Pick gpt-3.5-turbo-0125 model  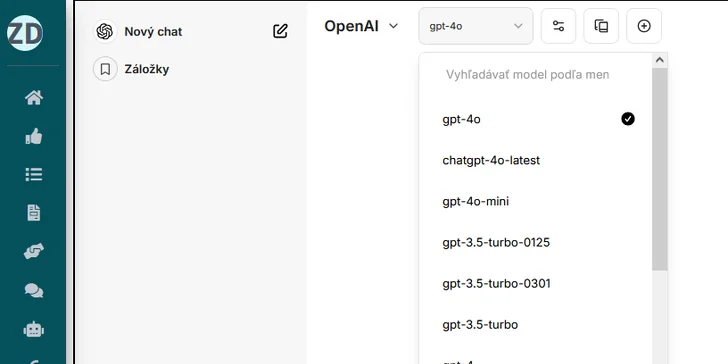pos(536,242)
